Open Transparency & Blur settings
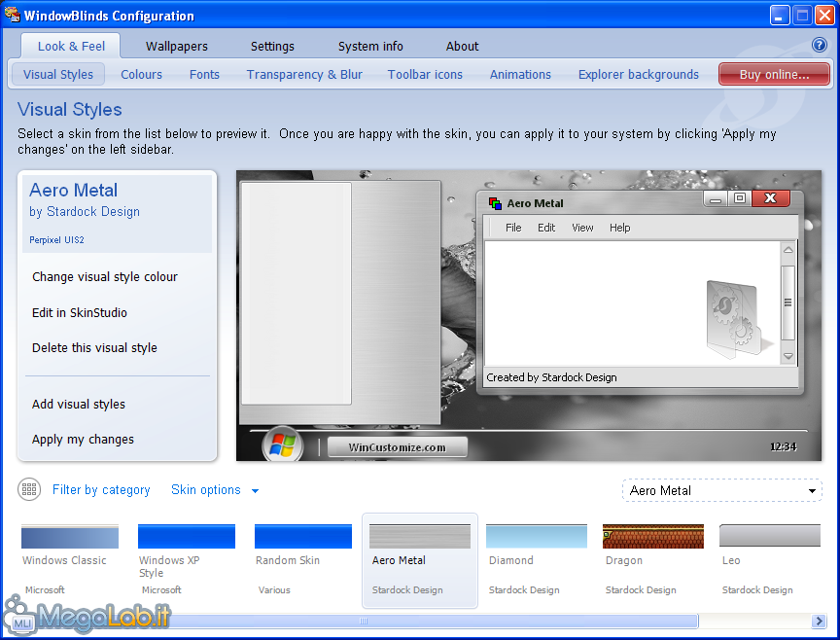Screen dimensions: 840x640 [x=304, y=74]
